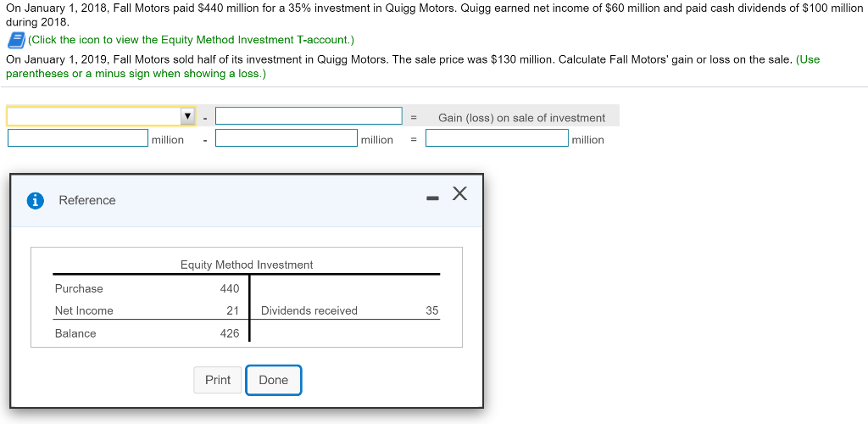
Task: Select the purchase amount 440
Action: 229,289
